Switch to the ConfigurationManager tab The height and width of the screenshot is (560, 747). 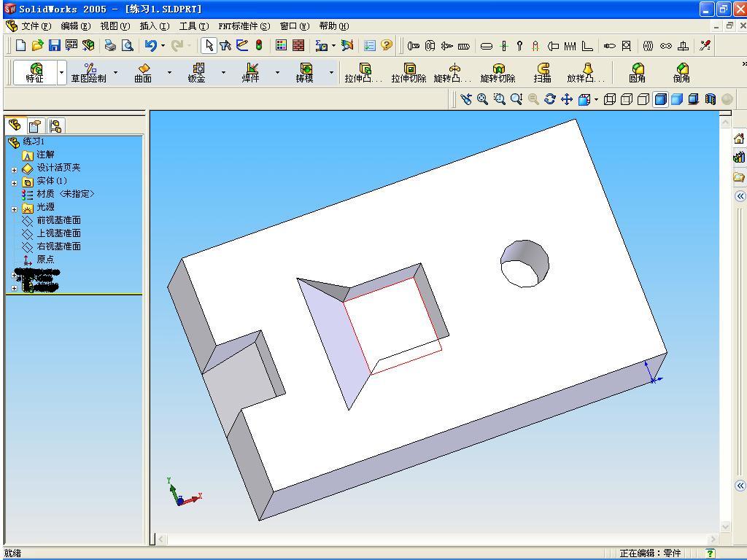(55, 125)
